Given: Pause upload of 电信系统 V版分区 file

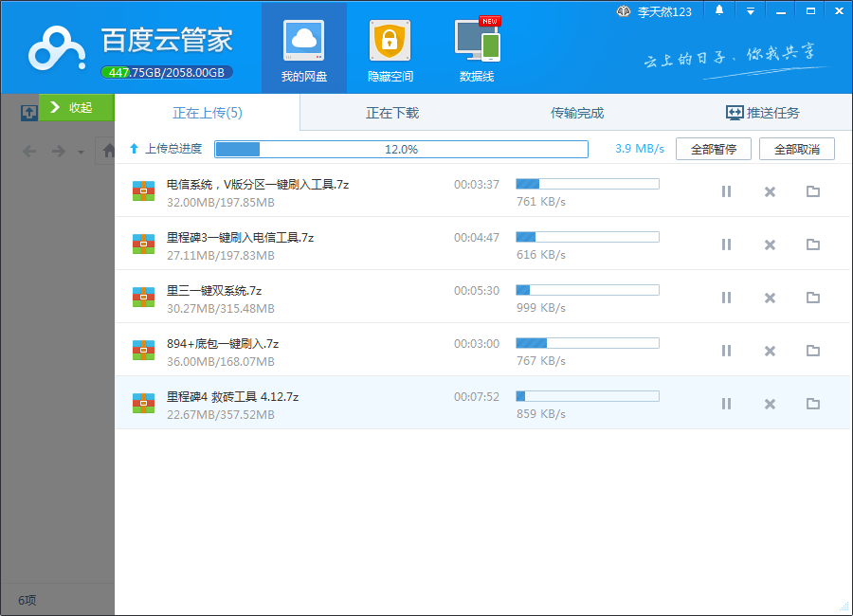Looking at the screenshot, I should [x=726, y=191].
